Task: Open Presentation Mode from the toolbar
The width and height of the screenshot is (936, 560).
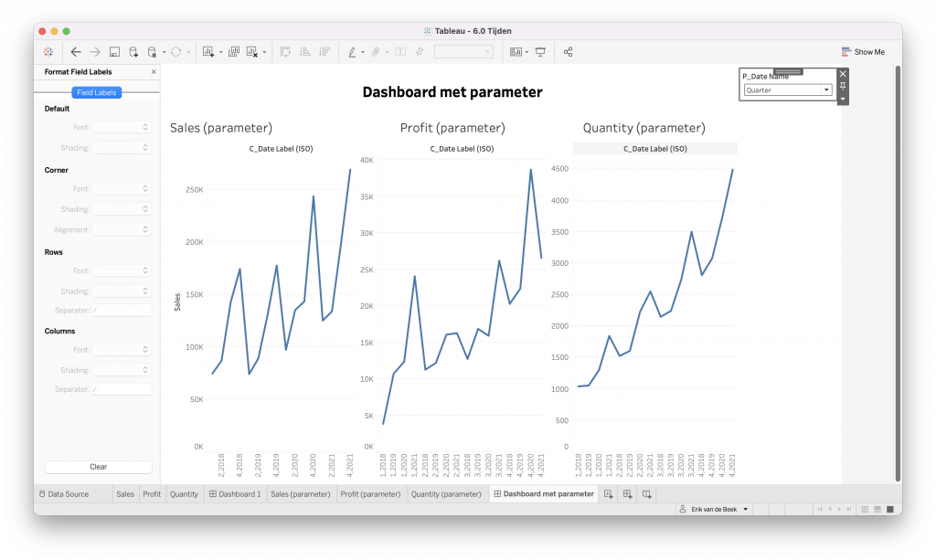Action: [x=540, y=52]
